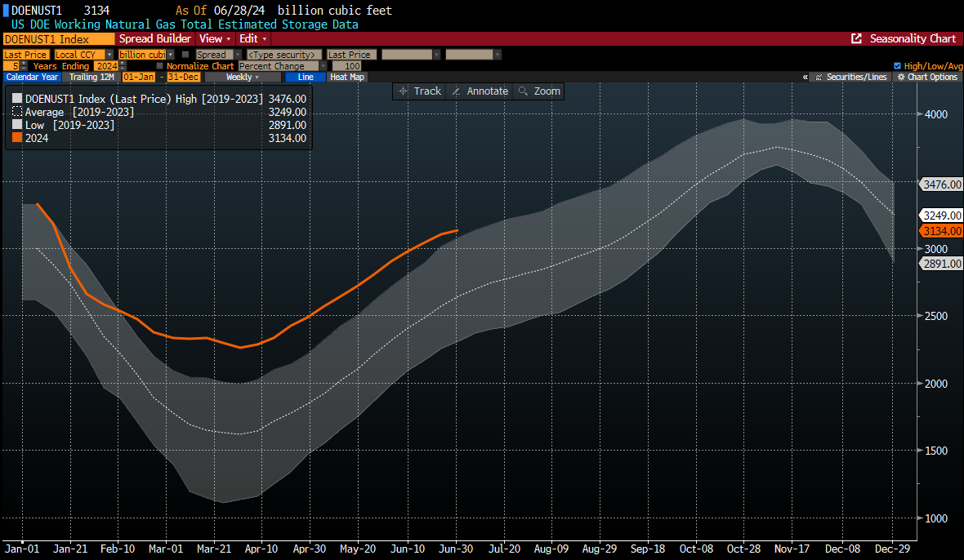Switch to Trailing 12M tab

tap(91, 78)
